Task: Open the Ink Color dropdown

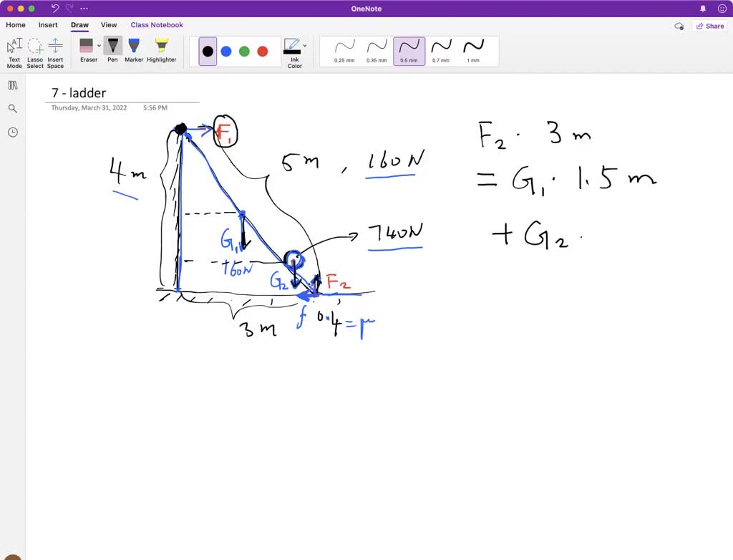Action: (304, 45)
